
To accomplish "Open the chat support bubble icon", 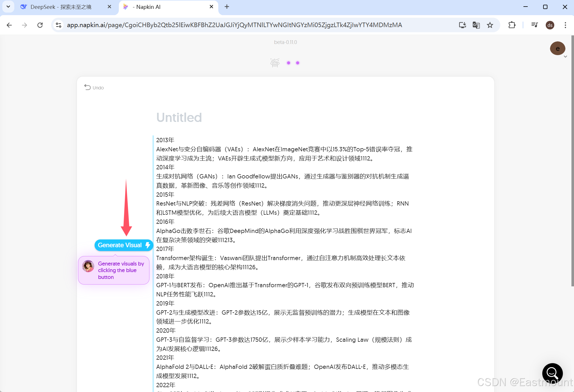I will click(552, 373).
